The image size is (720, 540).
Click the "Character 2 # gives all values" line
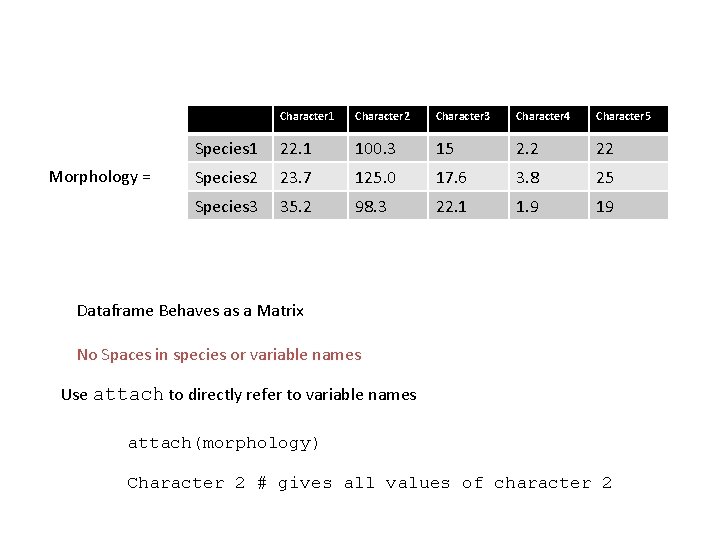click(x=369, y=483)
